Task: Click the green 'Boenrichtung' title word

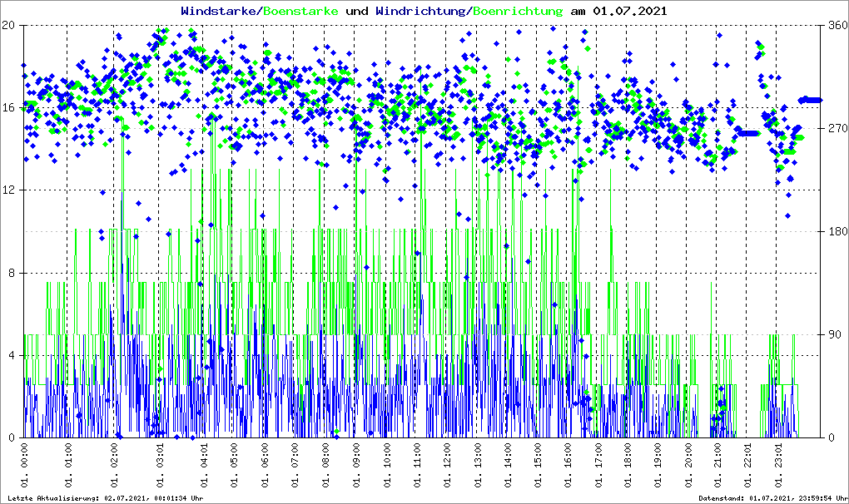Action: [518, 11]
